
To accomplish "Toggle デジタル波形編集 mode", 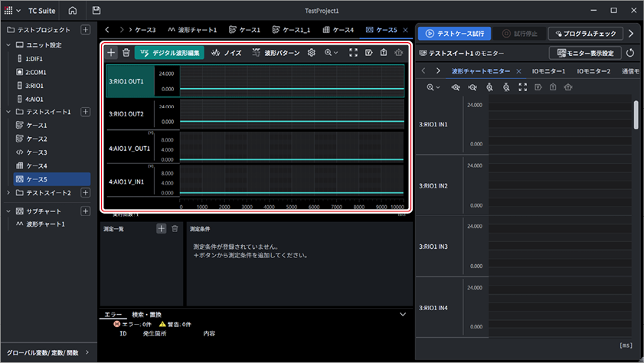I will point(170,53).
